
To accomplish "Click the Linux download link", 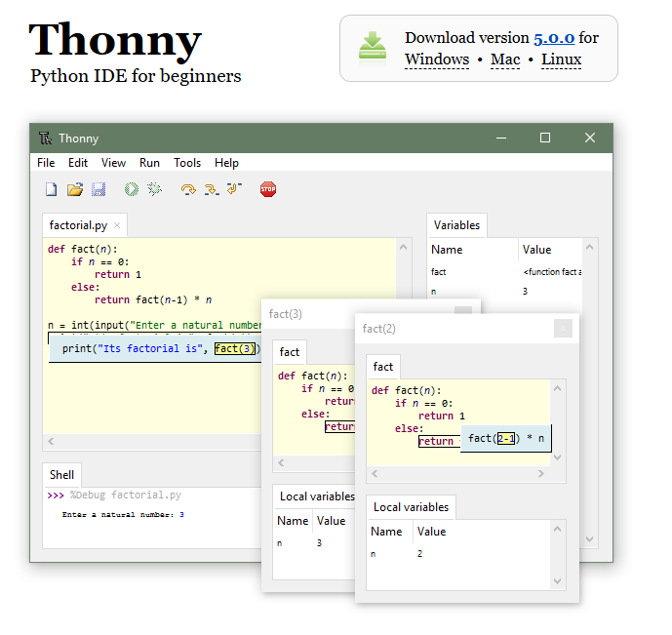I will coord(562,60).
